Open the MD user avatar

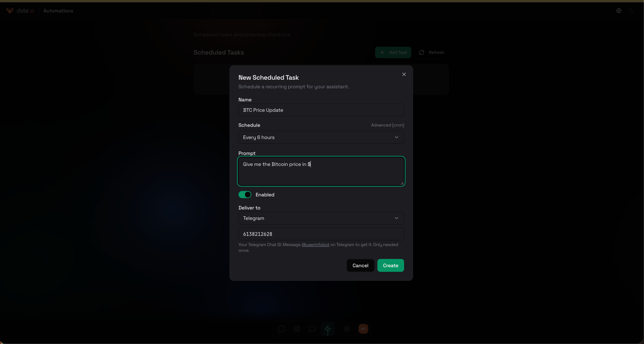pos(363,329)
